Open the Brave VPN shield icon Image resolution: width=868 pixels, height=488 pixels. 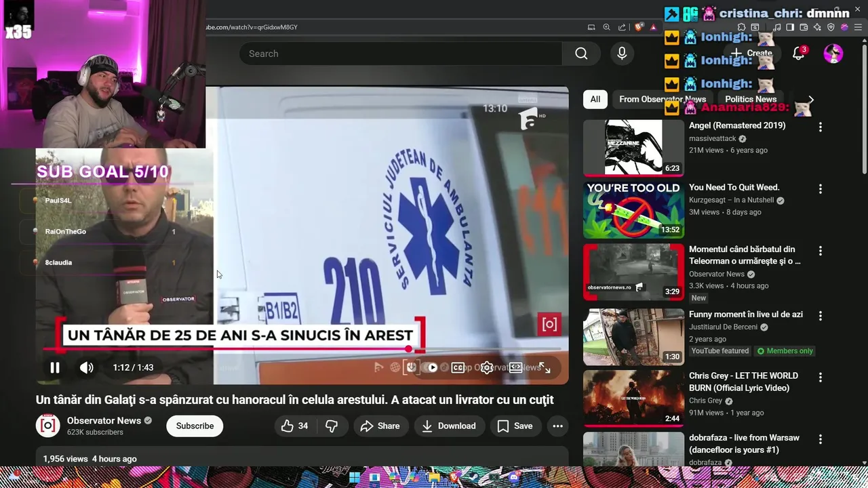pyautogui.click(x=831, y=27)
